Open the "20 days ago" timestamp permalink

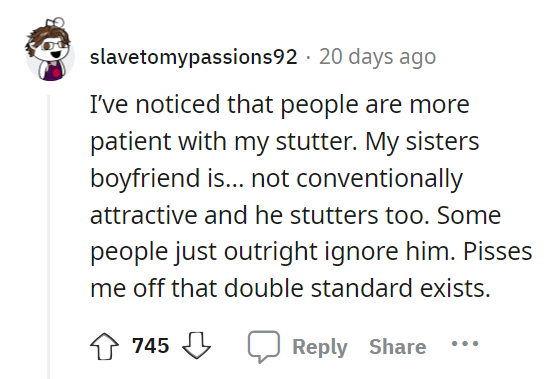(377, 57)
